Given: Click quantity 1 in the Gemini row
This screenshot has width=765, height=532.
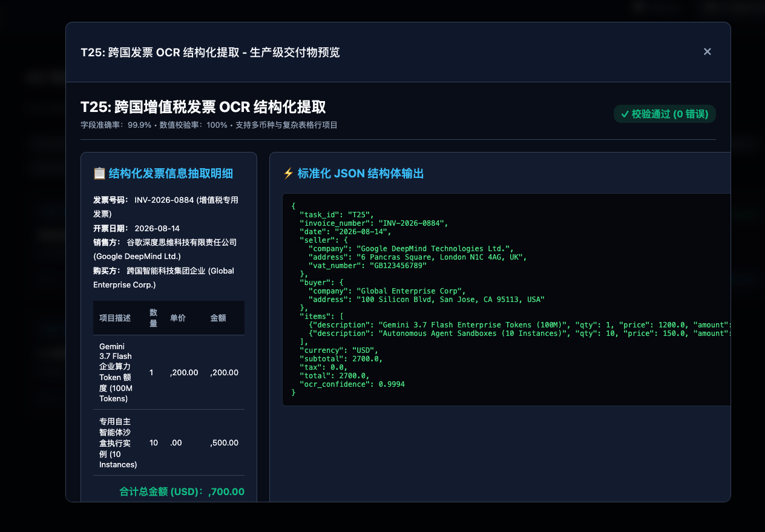Looking at the screenshot, I should (x=151, y=372).
